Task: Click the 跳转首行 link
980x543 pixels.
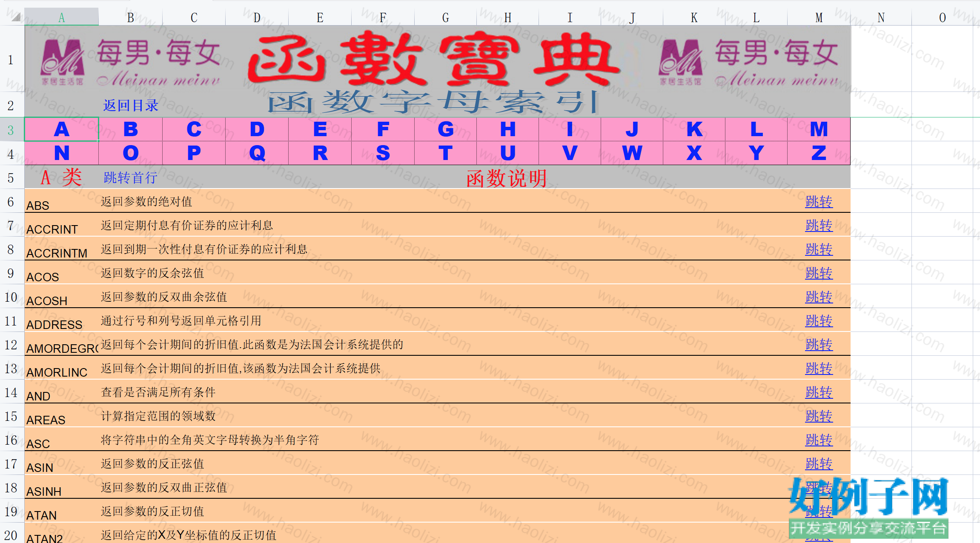Action: click(x=131, y=178)
